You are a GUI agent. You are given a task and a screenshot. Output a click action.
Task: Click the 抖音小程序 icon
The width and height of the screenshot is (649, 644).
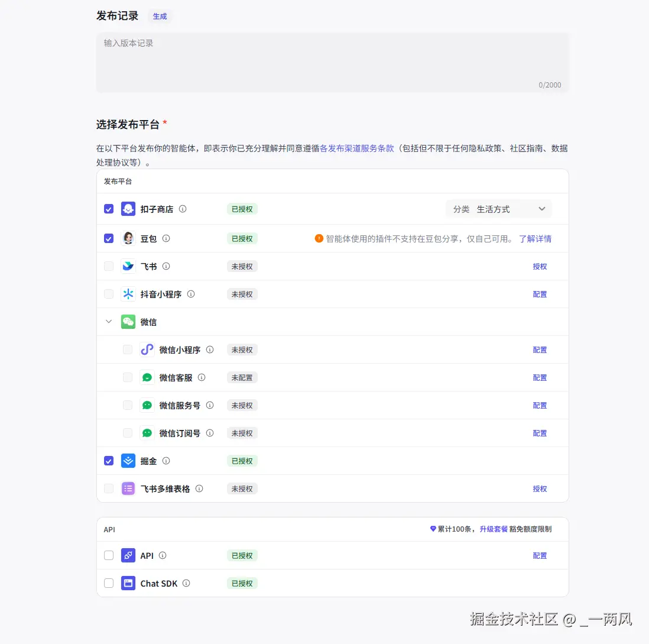pos(128,294)
